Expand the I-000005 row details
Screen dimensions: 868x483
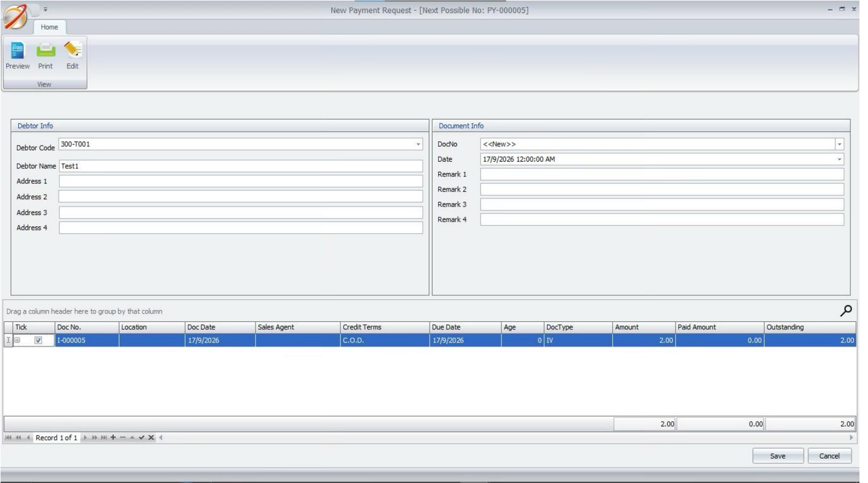[x=17, y=340]
